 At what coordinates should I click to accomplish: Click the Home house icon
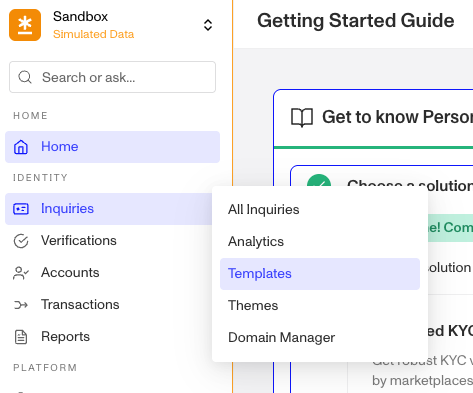click(21, 147)
